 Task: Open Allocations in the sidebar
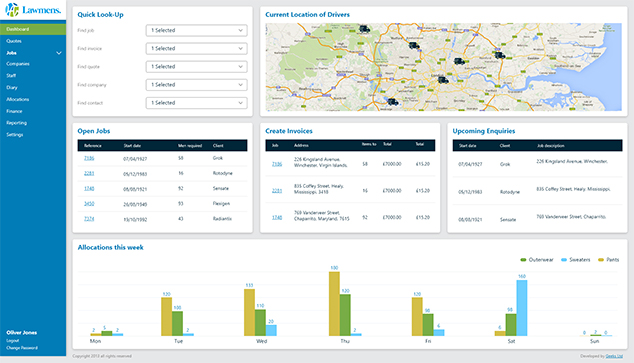tap(17, 99)
